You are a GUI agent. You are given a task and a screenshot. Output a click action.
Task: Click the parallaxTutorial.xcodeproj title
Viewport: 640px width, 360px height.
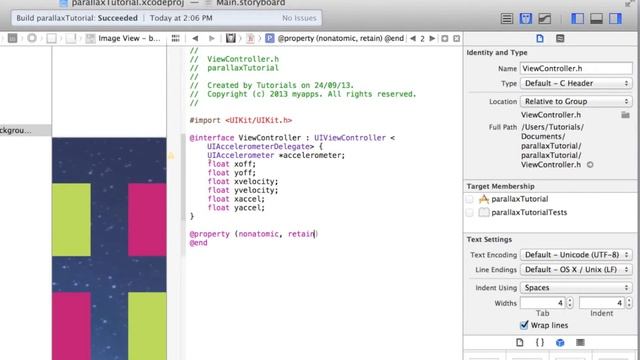(128, 3)
